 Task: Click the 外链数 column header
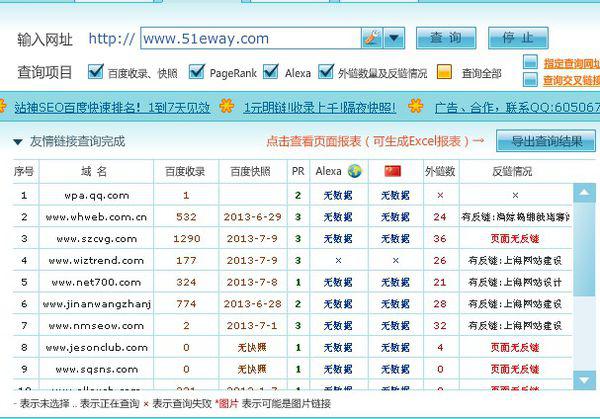click(x=440, y=171)
